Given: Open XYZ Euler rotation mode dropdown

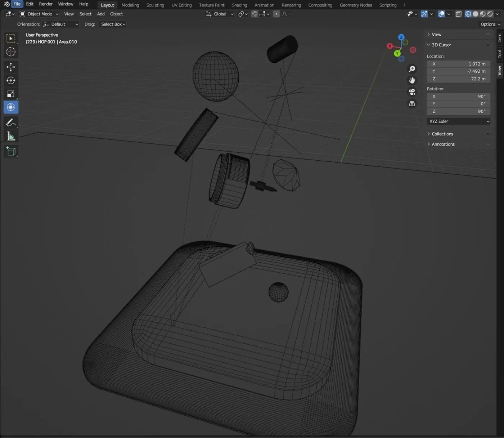Looking at the screenshot, I should tap(459, 121).
